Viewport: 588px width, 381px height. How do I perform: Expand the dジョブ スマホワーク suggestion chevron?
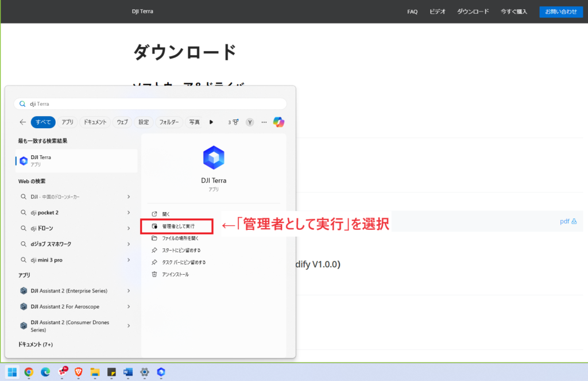(129, 244)
